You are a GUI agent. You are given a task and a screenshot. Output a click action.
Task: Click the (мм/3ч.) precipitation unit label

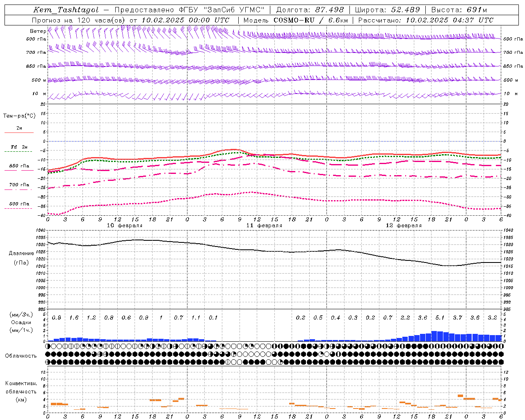pyautogui.click(x=21, y=315)
